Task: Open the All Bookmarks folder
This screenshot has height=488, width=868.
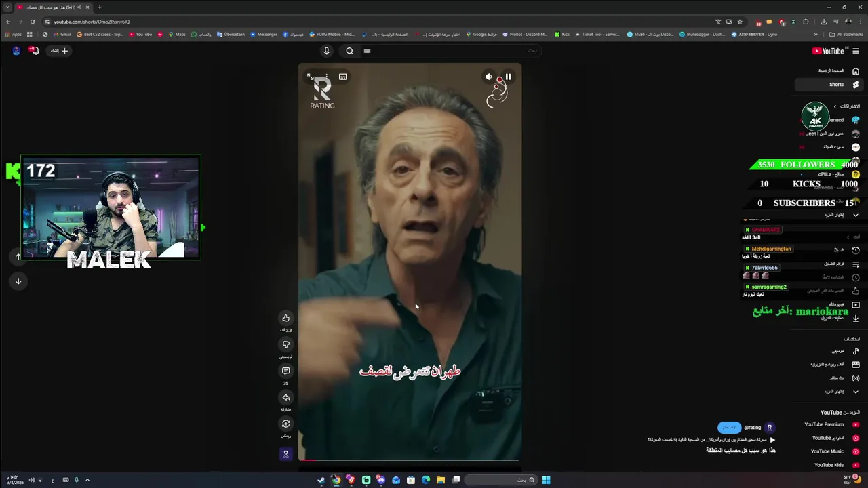Action: click(x=846, y=34)
